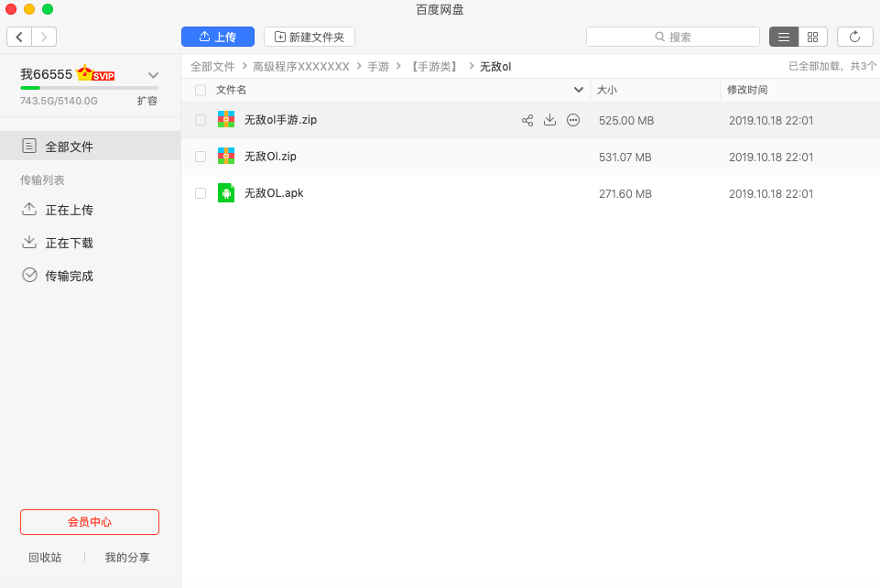
Task: Open more options for 无敌ol手游.zip
Action: [x=573, y=120]
